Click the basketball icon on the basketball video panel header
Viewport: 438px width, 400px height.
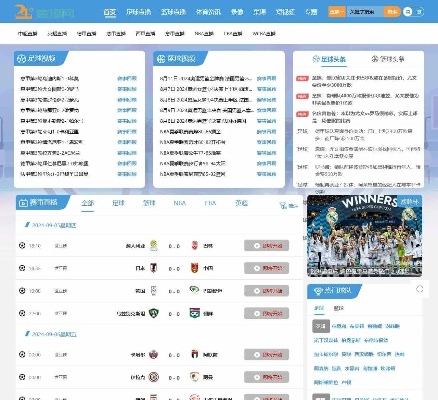click(x=161, y=59)
